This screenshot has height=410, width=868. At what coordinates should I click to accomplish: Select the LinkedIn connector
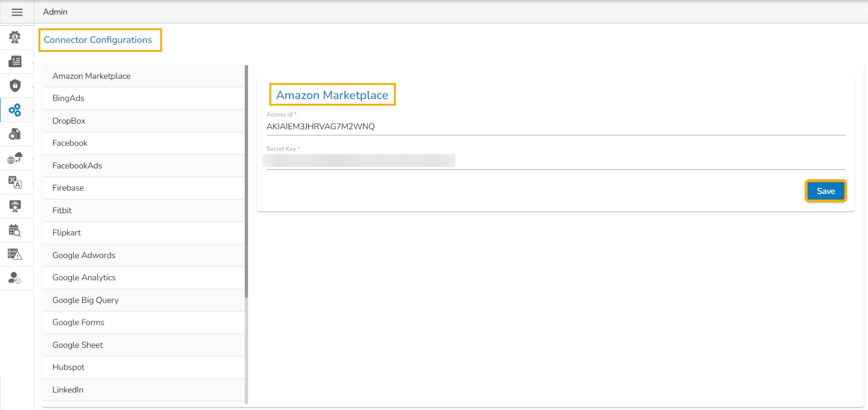pyautogui.click(x=144, y=390)
